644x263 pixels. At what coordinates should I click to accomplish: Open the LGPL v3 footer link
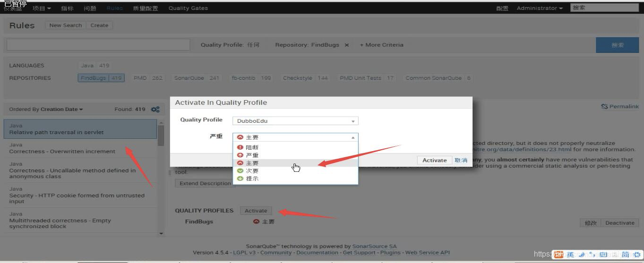245,253
